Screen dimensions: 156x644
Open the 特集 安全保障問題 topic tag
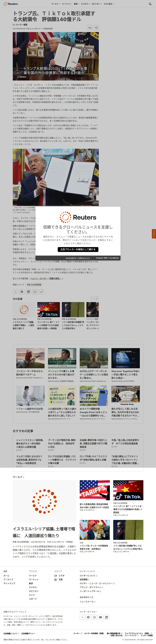pyautogui.click(x=34, y=285)
